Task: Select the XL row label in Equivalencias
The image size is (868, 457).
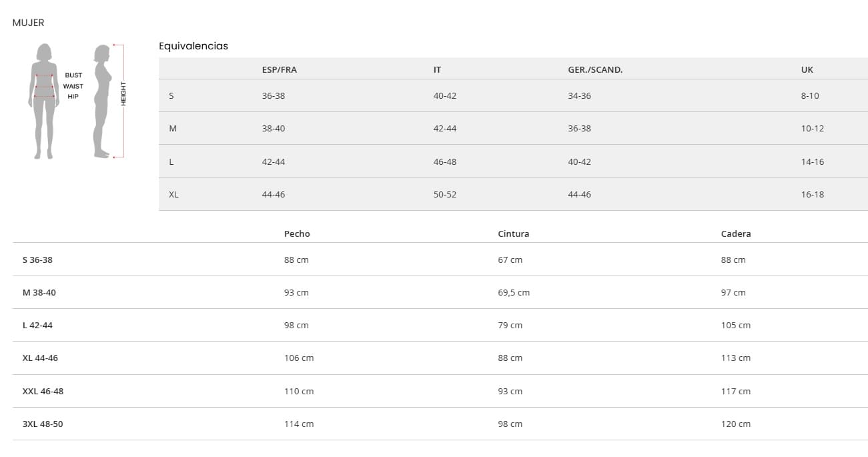Action: point(173,195)
